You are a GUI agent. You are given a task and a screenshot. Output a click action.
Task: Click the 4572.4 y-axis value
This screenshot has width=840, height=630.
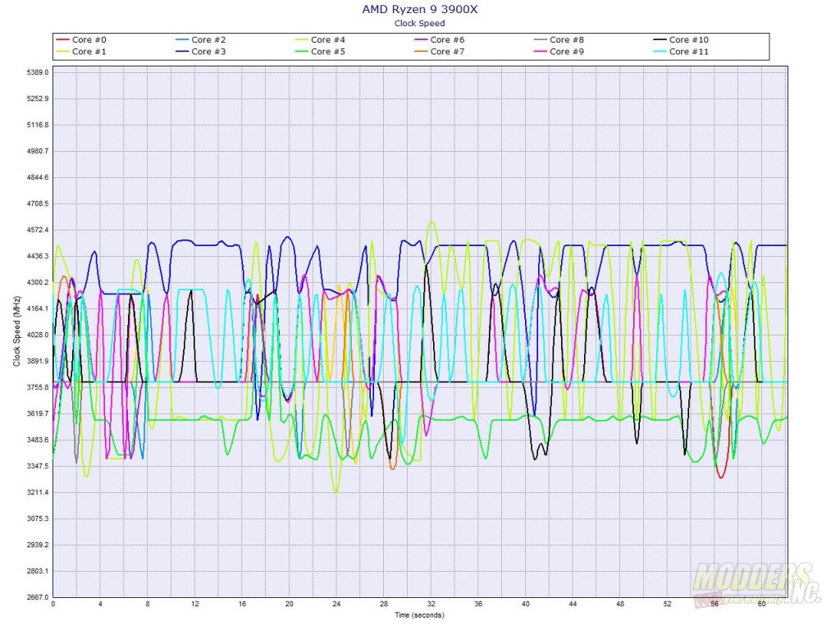38,230
